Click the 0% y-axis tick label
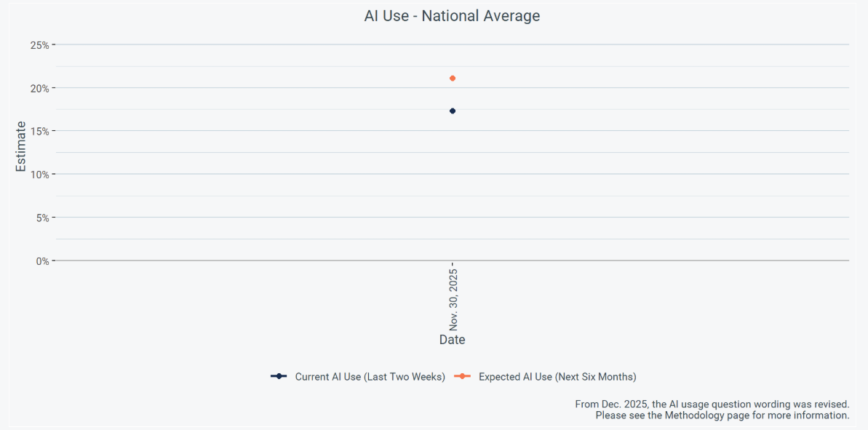This screenshot has width=868, height=430. [x=41, y=260]
